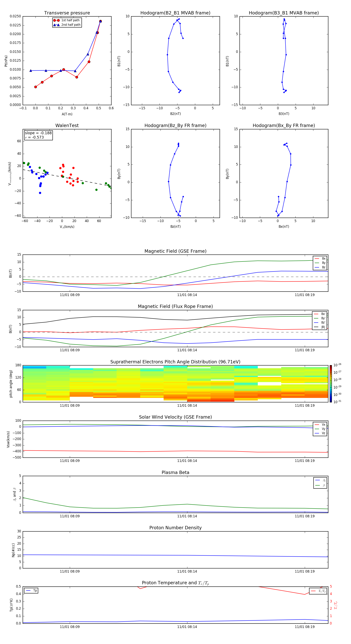
Task: Click the 'WalenTest' plot title
Action: click(67, 125)
